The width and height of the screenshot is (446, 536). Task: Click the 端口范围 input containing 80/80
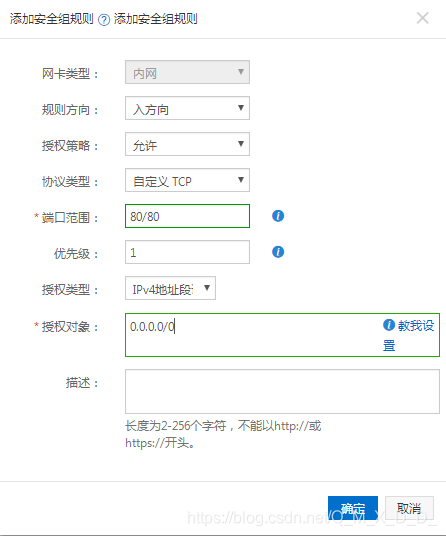[x=187, y=216]
